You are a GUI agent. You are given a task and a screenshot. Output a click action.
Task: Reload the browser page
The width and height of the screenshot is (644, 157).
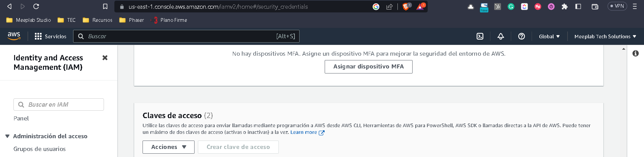pyautogui.click(x=36, y=6)
